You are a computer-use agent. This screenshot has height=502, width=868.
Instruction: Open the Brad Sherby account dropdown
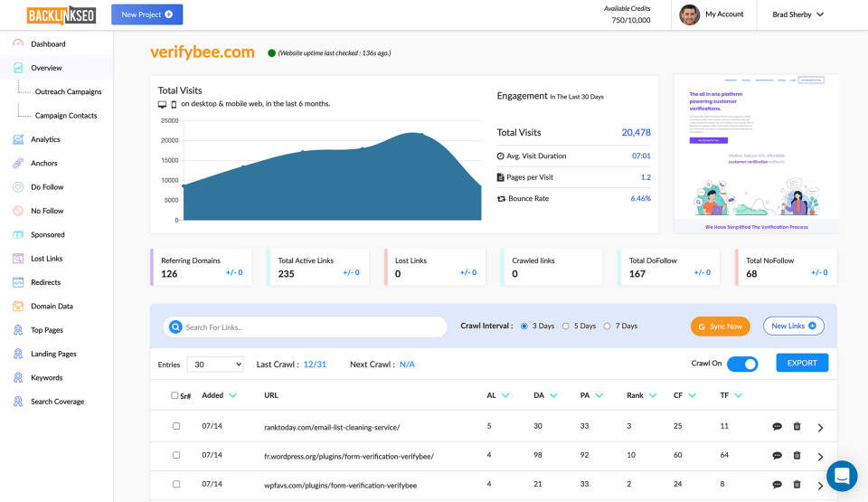click(797, 14)
